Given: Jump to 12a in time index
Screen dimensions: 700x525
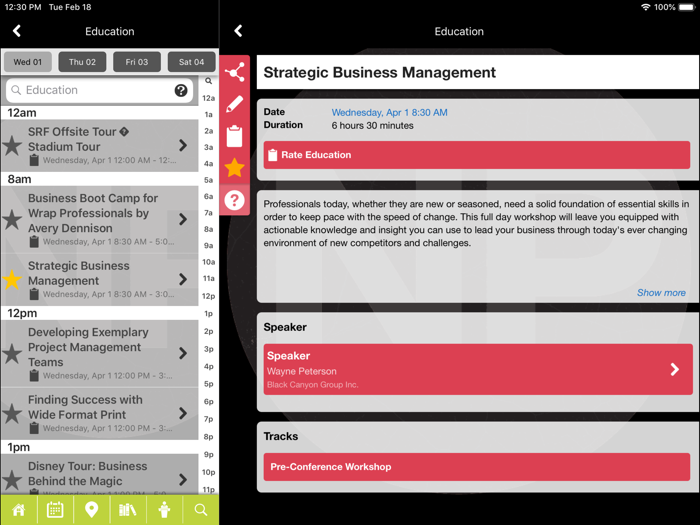Looking at the screenshot, I should [x=208, y=98].
